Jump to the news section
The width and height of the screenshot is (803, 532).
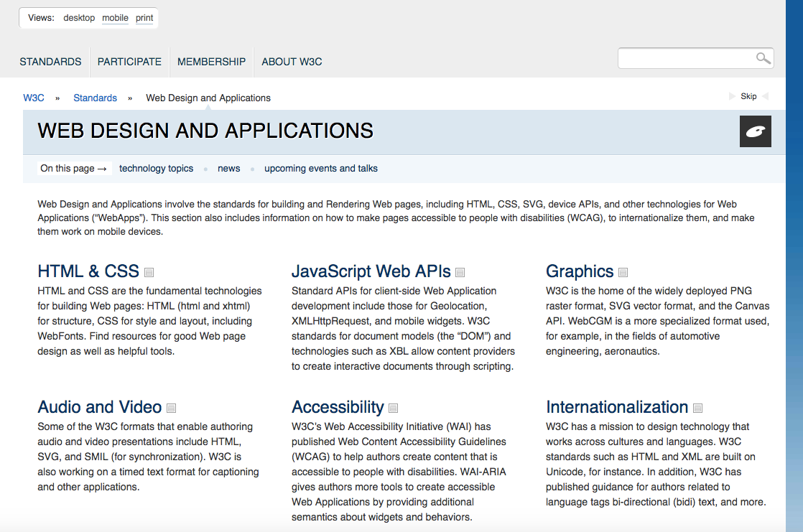point(229,169)
